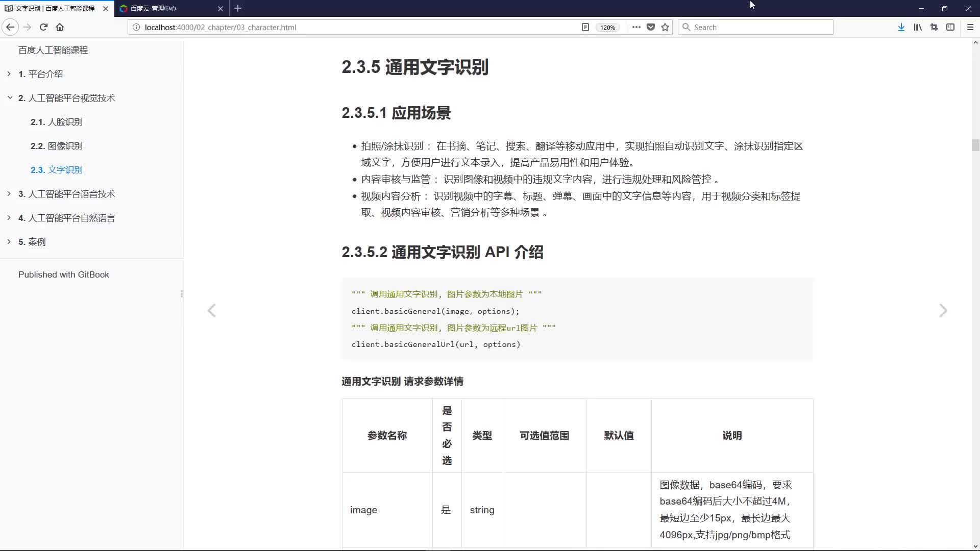The width and height of the screenshot is (980, 551).
Task: Open 百度人工智能课程 in the sidebar
Action: pos(53,50)
